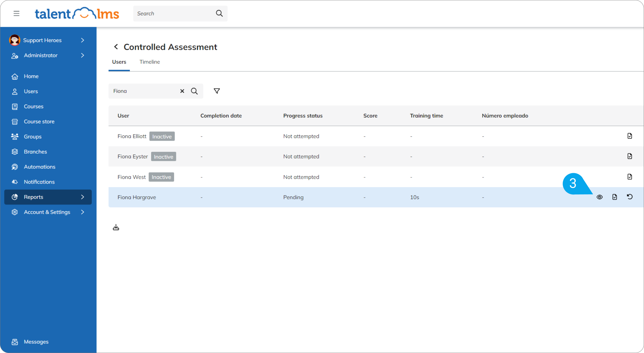Open Fiona Elliott's user row
Screen dimensions: 644x353
pos(376,136)
